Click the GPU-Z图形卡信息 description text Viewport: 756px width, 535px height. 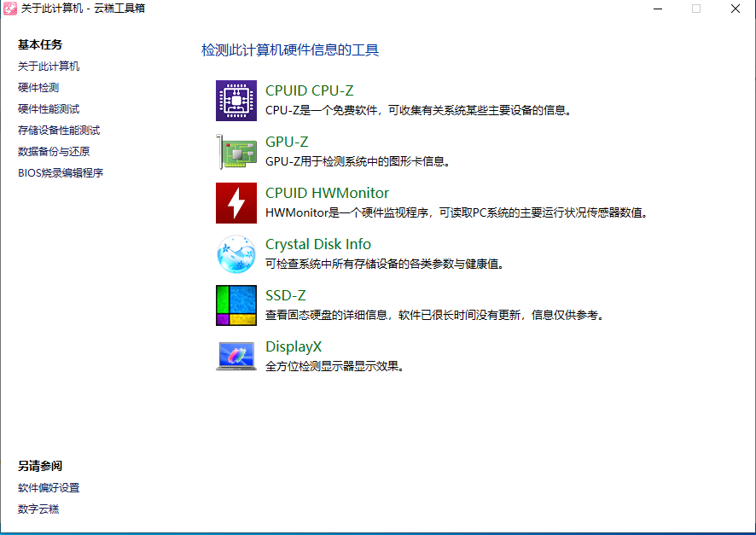pos(358,161)
